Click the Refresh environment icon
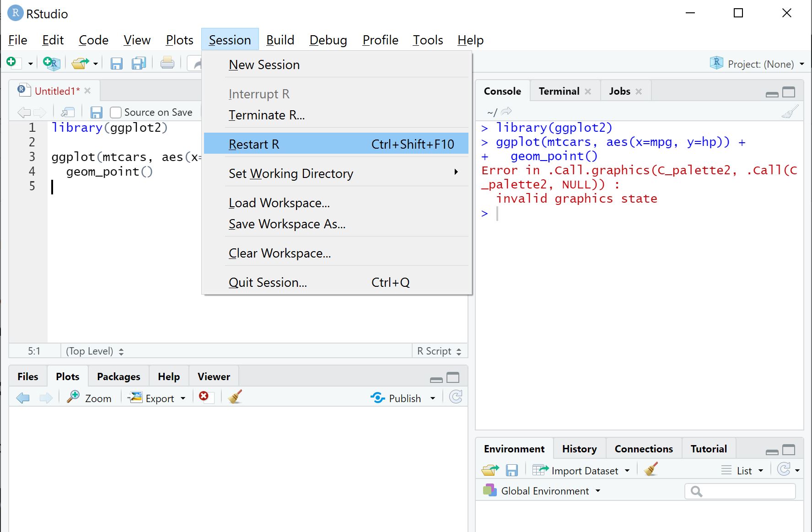 click(784, 469)
